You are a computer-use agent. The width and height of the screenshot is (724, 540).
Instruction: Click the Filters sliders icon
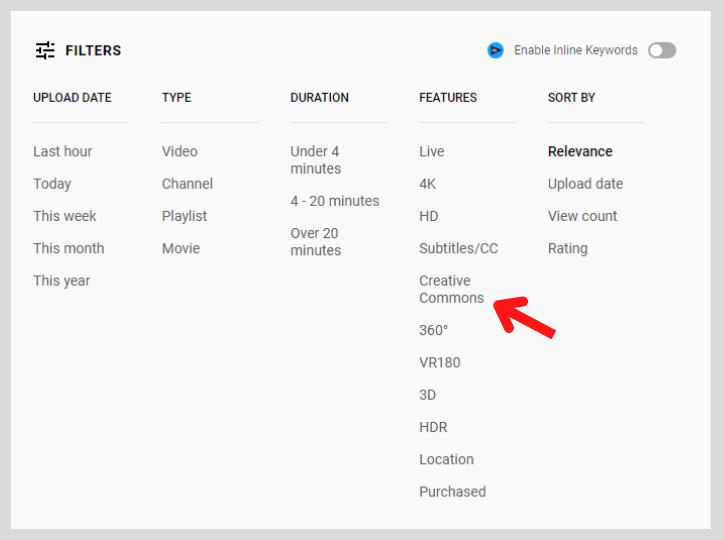click(x=45, y=50)
